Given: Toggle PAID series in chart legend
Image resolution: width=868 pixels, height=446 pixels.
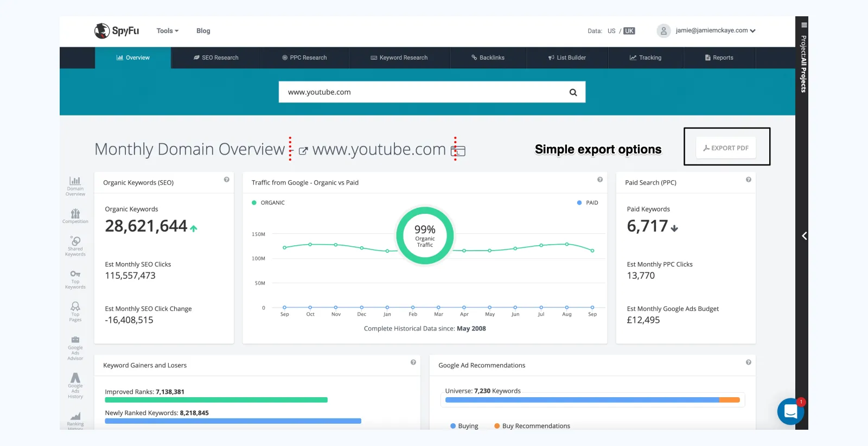Looking at the screenshot, I should (x=588, y=202).
